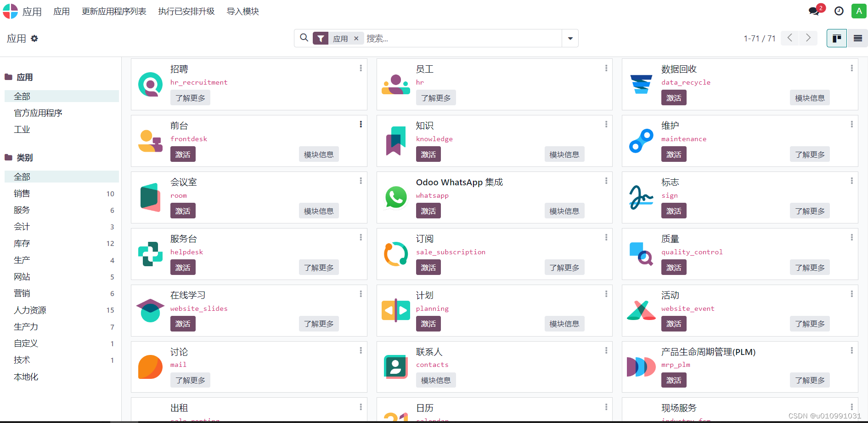
Task: Click 了解更多 on PLM card
Action: coord(810,380)
